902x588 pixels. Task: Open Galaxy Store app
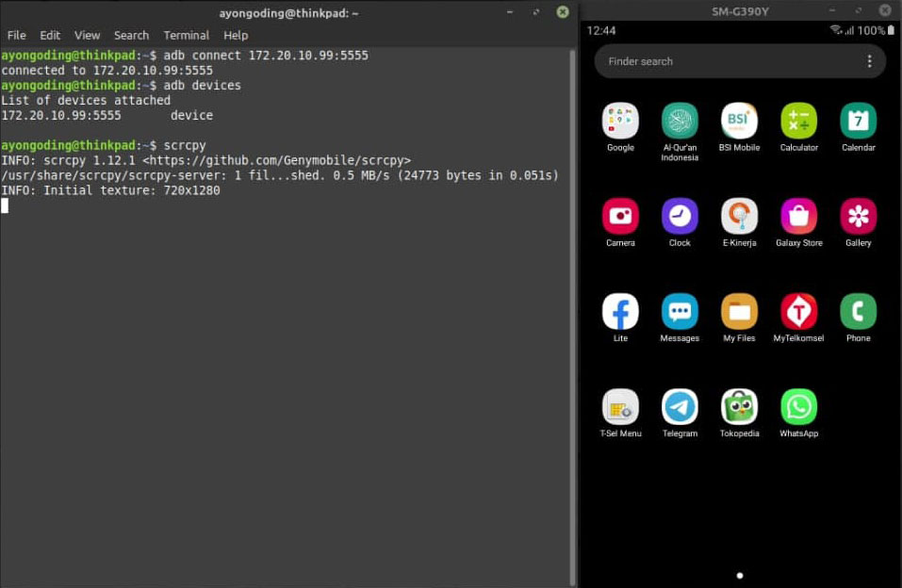(x=798, y=217)
